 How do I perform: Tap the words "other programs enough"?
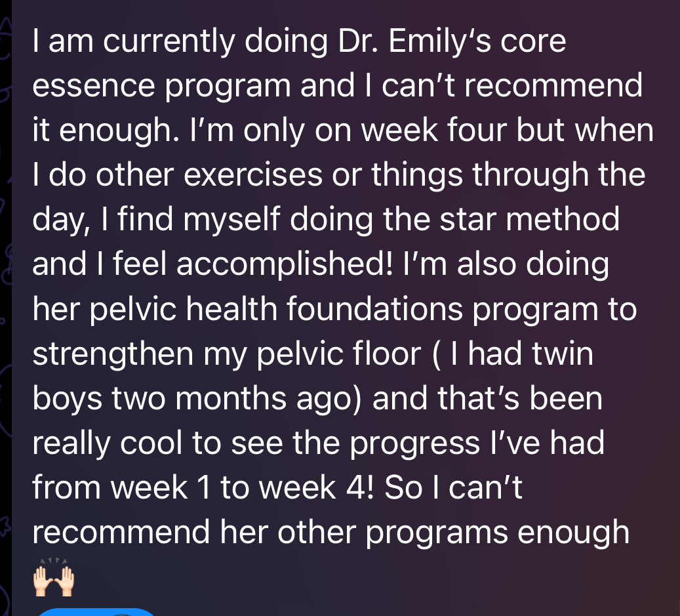pyautogui.click(x=452, y=533)
